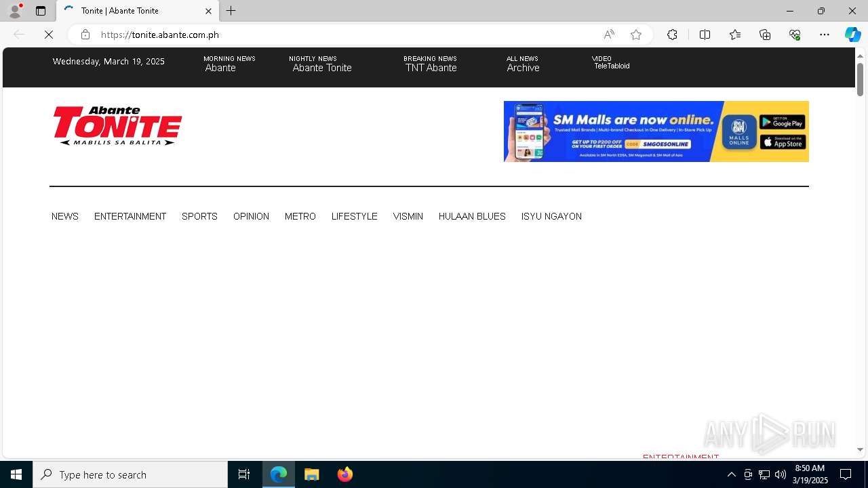Go to the OPINION menu section
Screen dimensions: 868x488
click(x=251, y=216)
